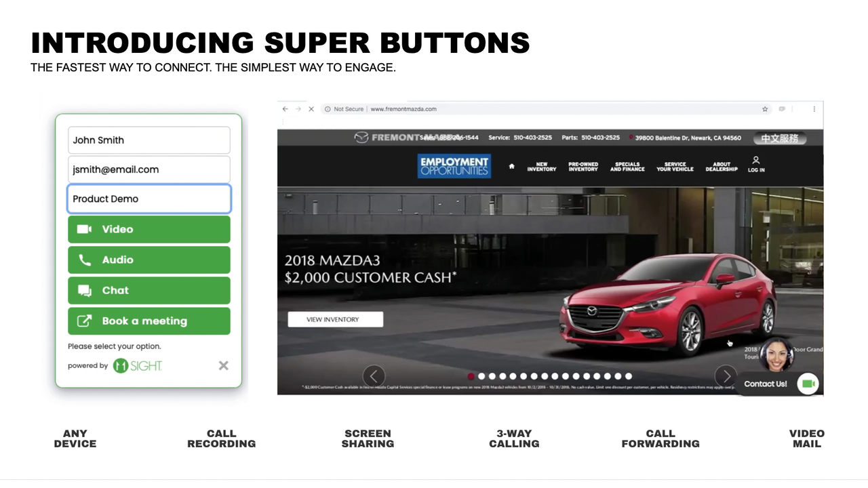Bookmark page with the star icon

765,109
